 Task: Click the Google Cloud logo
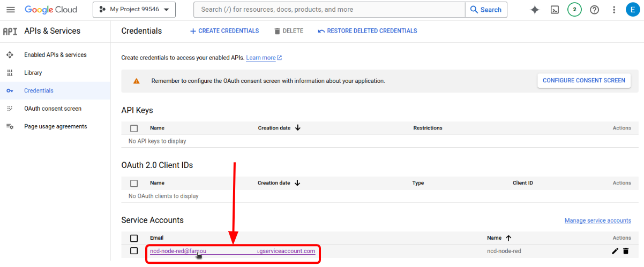pos(51,10)
